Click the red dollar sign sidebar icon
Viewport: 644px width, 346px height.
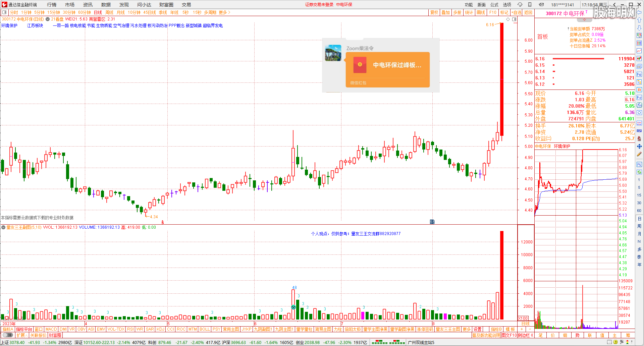coord(639,138)
